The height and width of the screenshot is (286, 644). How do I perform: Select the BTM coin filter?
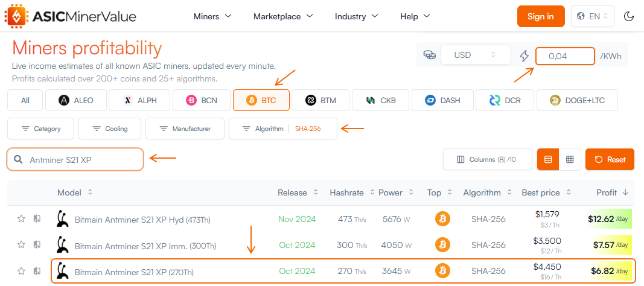pyautogui.click(x=320, y=100)
